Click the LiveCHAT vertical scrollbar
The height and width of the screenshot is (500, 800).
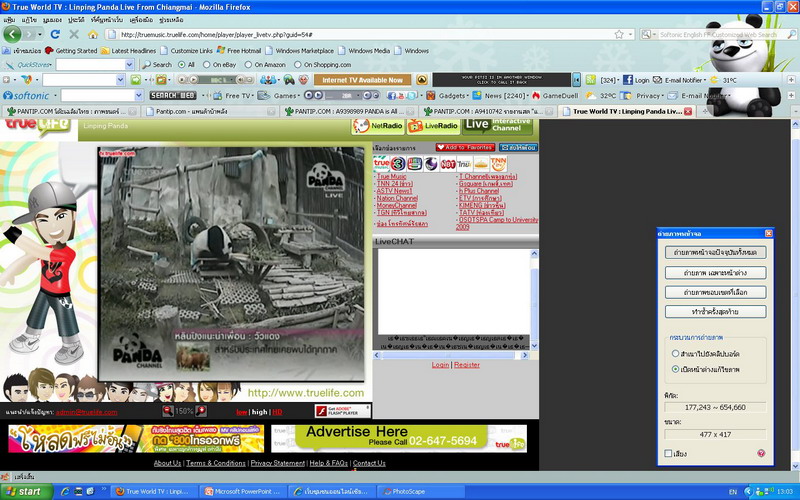tap(534, 299)
